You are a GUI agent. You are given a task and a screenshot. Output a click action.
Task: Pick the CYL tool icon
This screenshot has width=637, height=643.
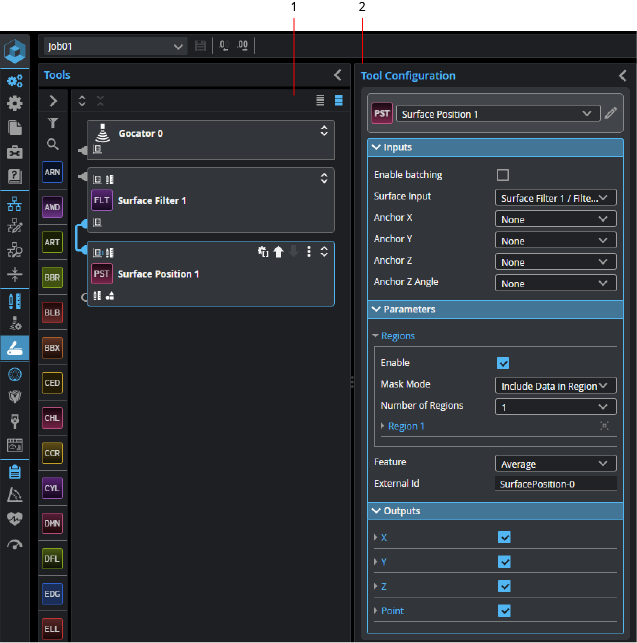coord(52,487)
